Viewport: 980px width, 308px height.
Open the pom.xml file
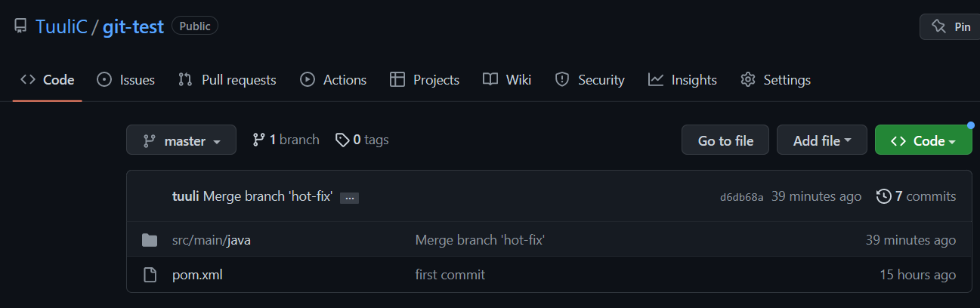(x=197, y=275)
